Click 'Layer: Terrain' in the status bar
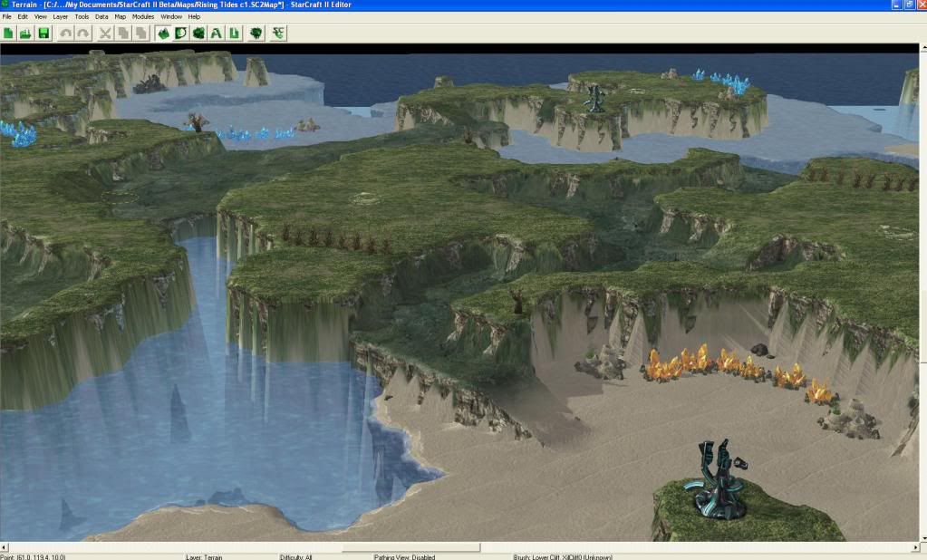The height and width of the screenshot is (560, 927). 204,557
